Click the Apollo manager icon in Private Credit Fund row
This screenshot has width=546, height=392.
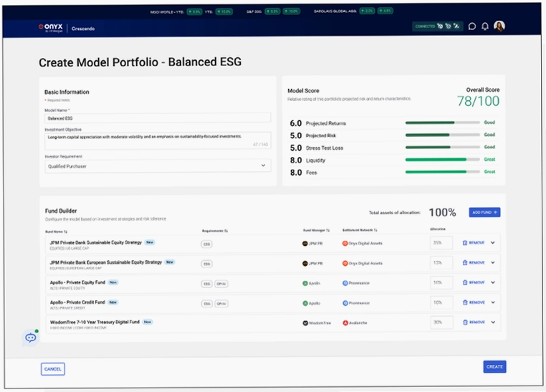pyautogui.click(x=305, y=303)
